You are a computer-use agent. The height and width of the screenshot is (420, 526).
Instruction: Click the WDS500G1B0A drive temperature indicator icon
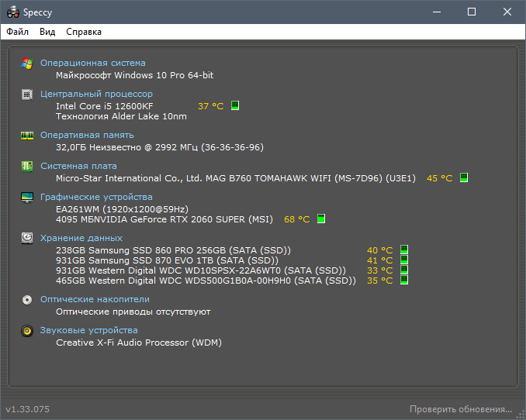click(404, 280)
